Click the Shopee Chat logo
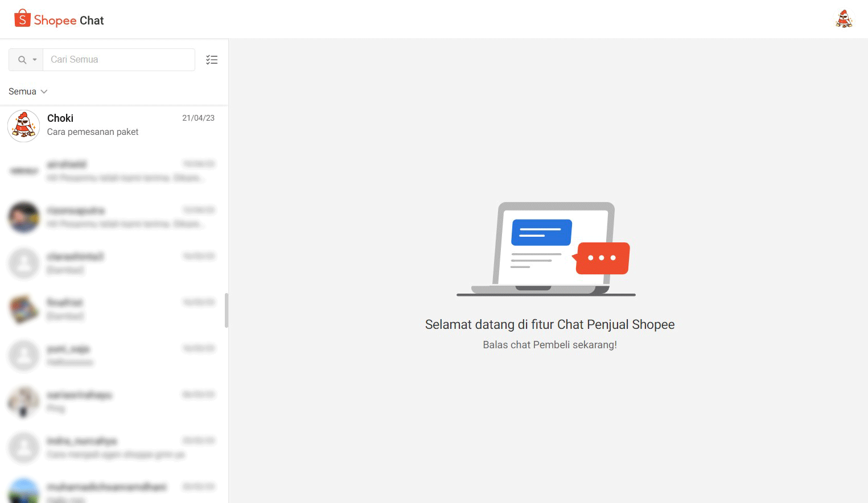 [x=59, y=19]
